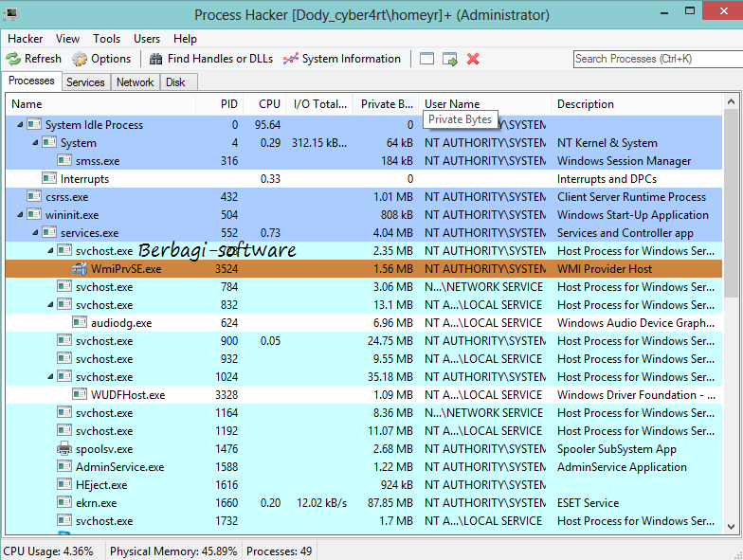Select svchost.exe PID 900 row
Viewport: 743px width, 560px height.
[x=364, y=341]
